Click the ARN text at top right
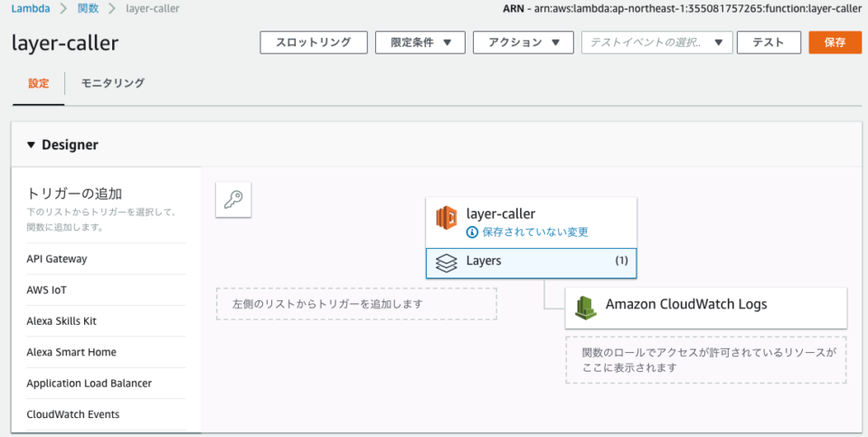This screenshot has width=868, height=437. click(682, 9)
